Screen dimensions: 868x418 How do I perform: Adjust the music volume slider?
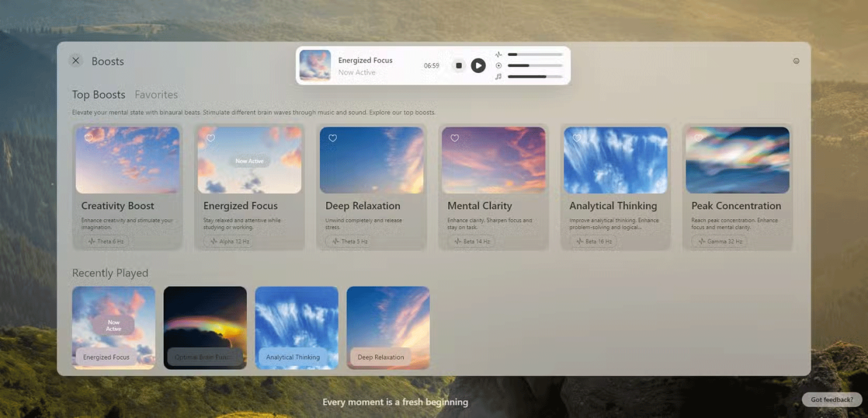coord(535,77)
